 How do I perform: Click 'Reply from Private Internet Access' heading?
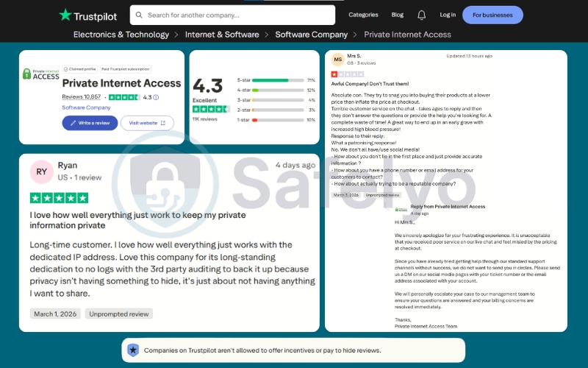pos(448,207)
